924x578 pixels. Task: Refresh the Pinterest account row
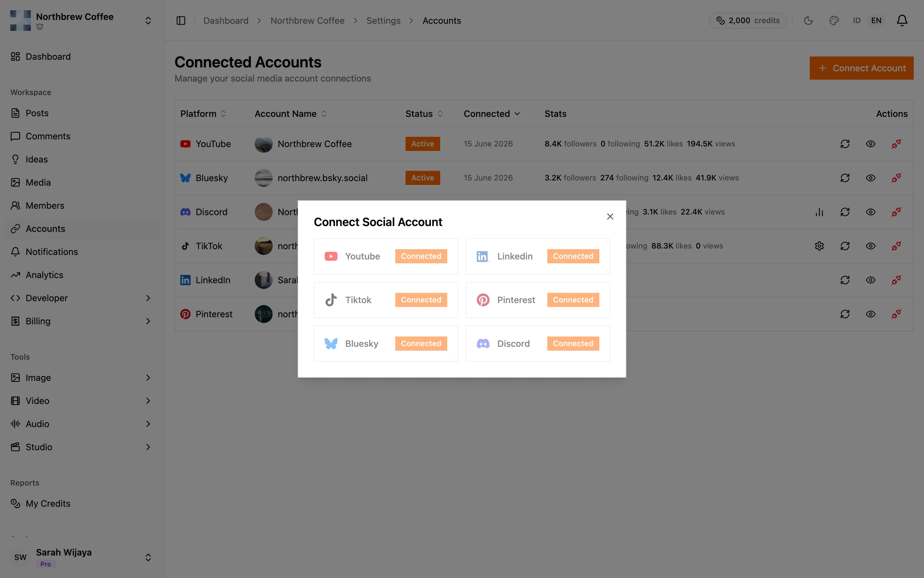(x=845, y=314)
